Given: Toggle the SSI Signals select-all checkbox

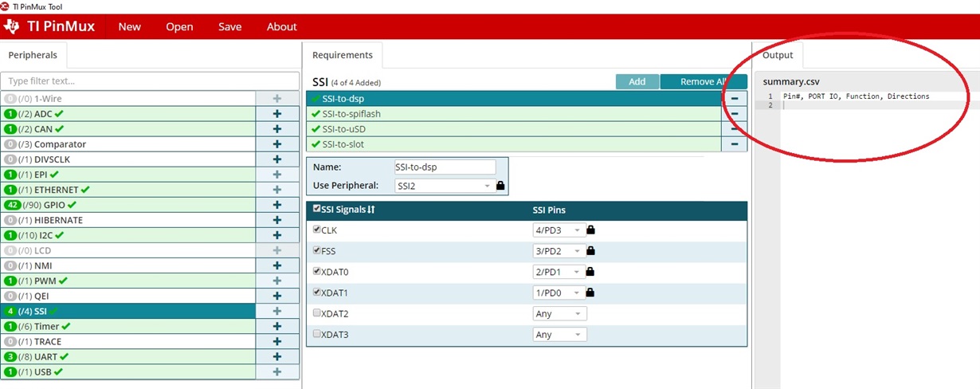Looking at the screenshot, I should (x=316, y=209).
